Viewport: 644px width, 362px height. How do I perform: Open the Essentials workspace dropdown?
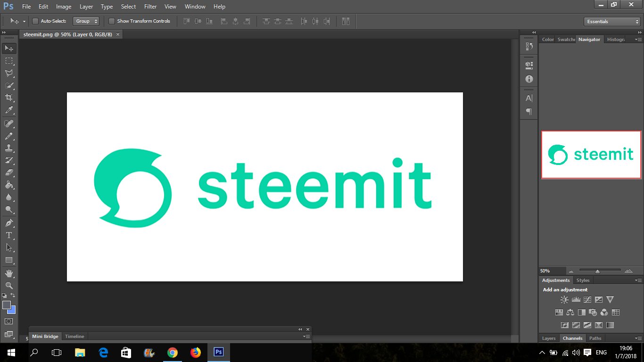[x=611, y=22]
